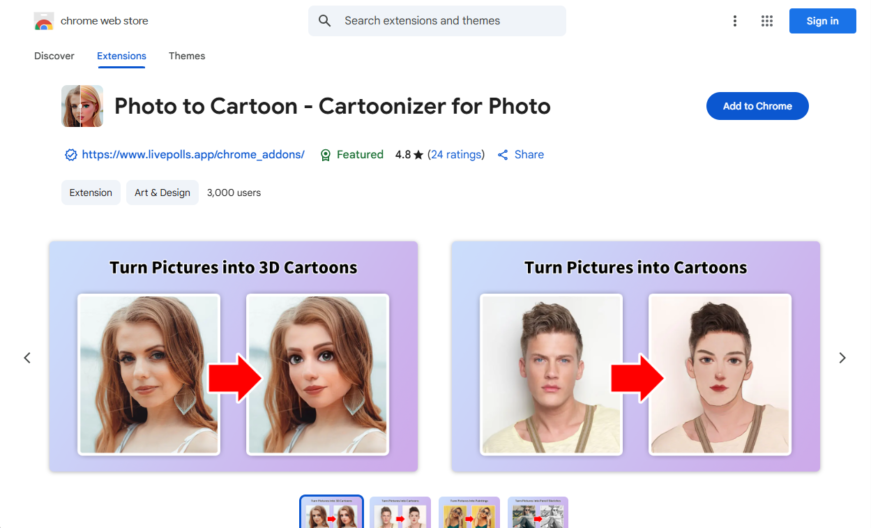Screen dimensions: 871x528
Task: Click the verified publisher badge icon
Action: [71, 155]
